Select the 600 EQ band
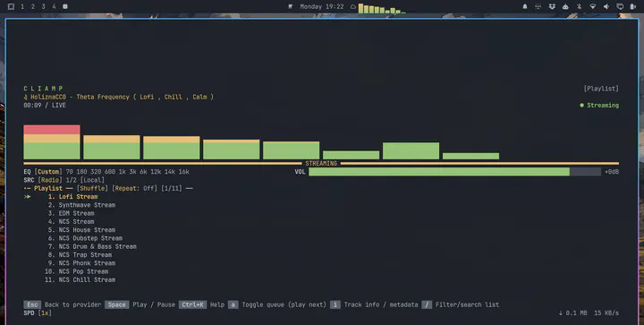 [110, 172]
